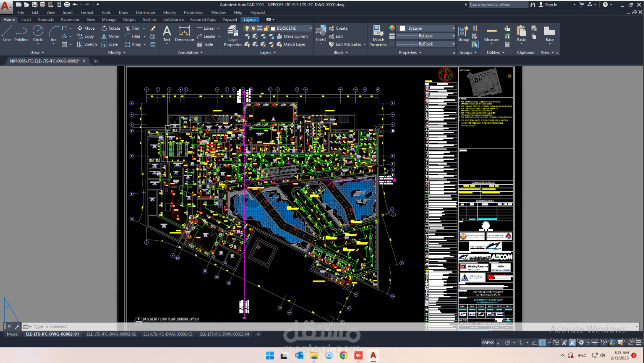644x363 pixels.
Task: Open the Dimension menu
Action: tap(146, 12)
